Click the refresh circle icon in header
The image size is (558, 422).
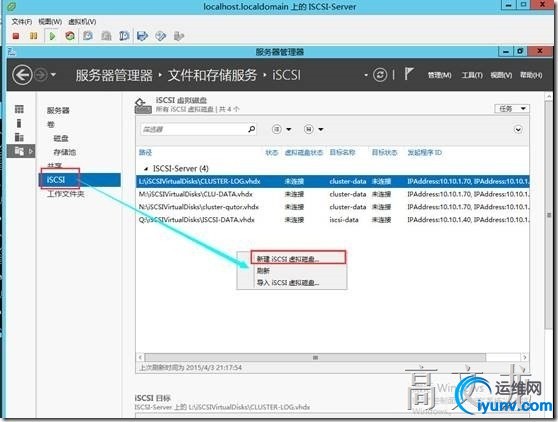click(380, 75)
